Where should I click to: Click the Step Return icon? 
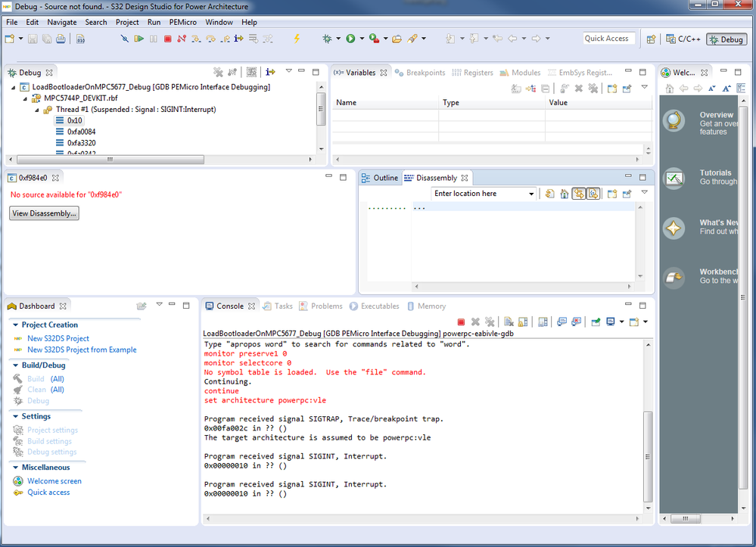225,39
